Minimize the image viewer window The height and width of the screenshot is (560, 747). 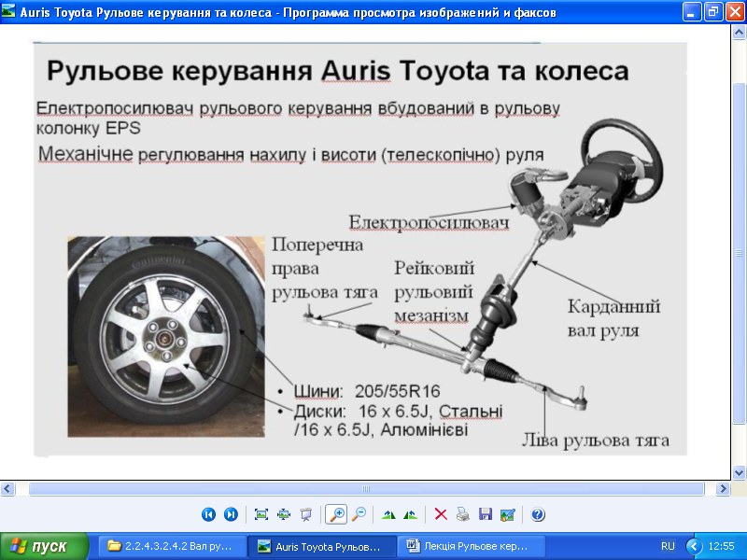point(691,11)
